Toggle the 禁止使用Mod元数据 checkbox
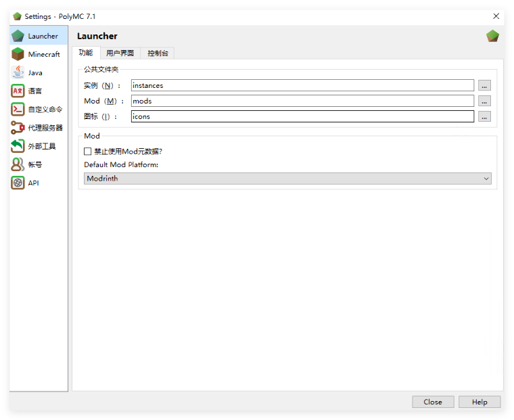This screenshot has height=420, width=514. coord(87,151)
